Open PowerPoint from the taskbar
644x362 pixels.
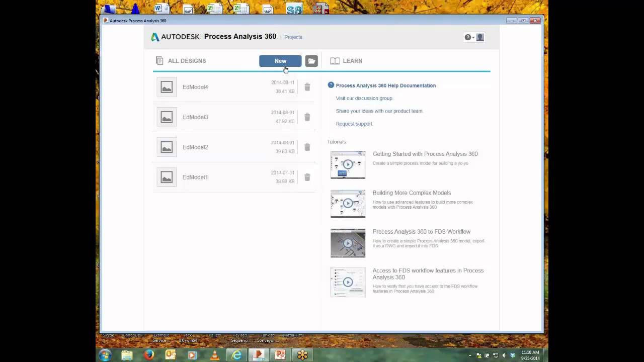click(280, 355)
